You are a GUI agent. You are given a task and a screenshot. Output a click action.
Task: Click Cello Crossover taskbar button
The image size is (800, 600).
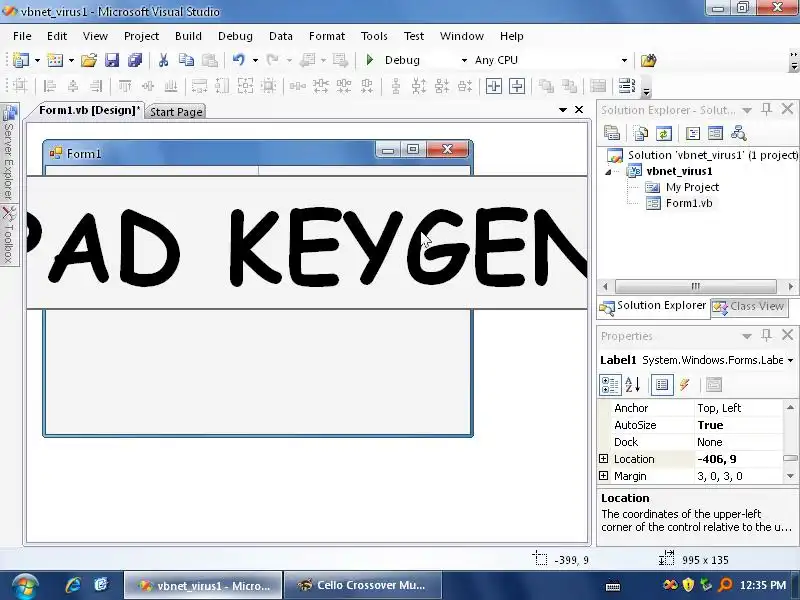[362, 585]
